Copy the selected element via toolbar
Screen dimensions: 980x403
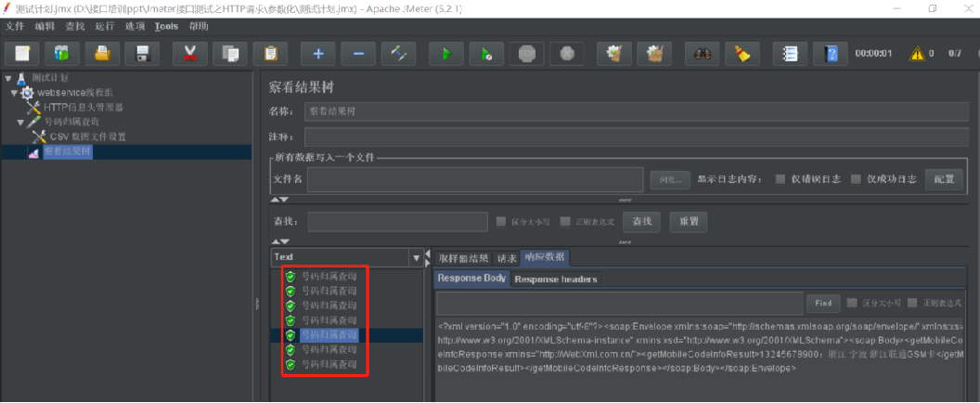(x=230, y=54)
